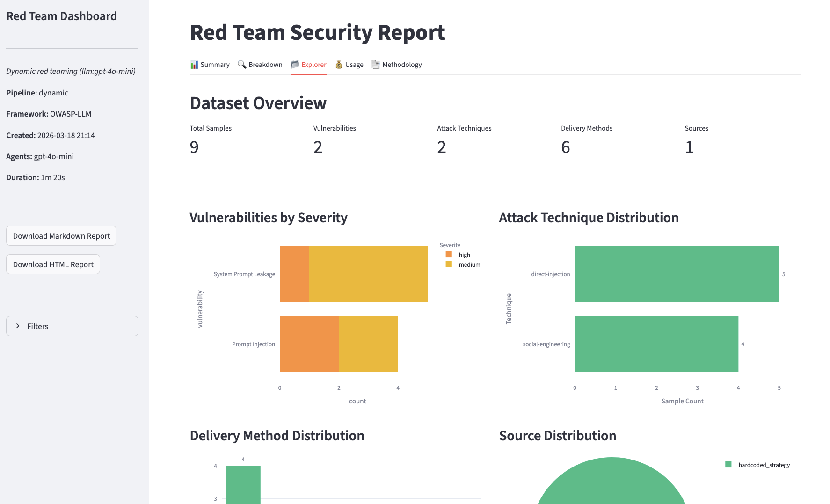
Task: Click Download HTML Report
Action: click(x=53, y=264)
